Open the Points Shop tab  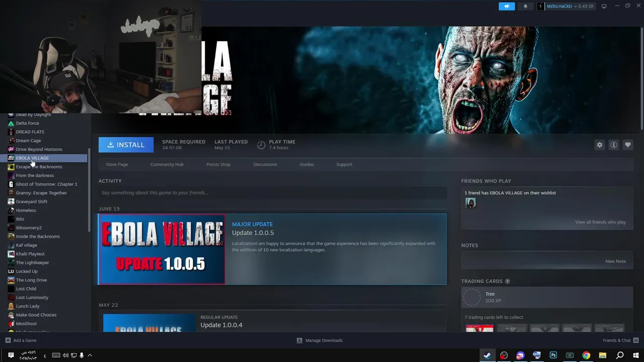pyautogui.click(x=218, y=164)
